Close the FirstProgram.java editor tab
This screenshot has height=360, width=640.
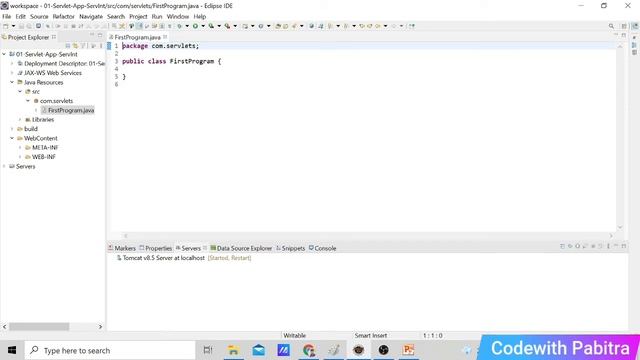pyautogui.click(x=165, y=37)
